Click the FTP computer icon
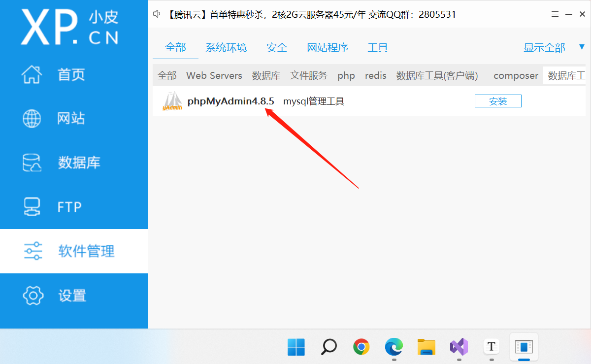This screenshot has width=591, height=364. coord(33,207)
